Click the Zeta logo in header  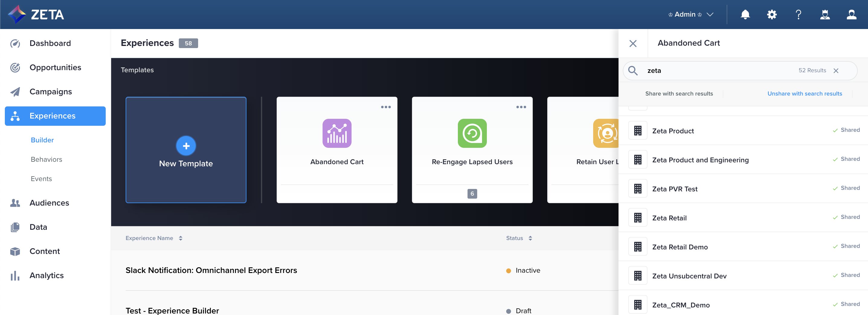tap(36, 15)
